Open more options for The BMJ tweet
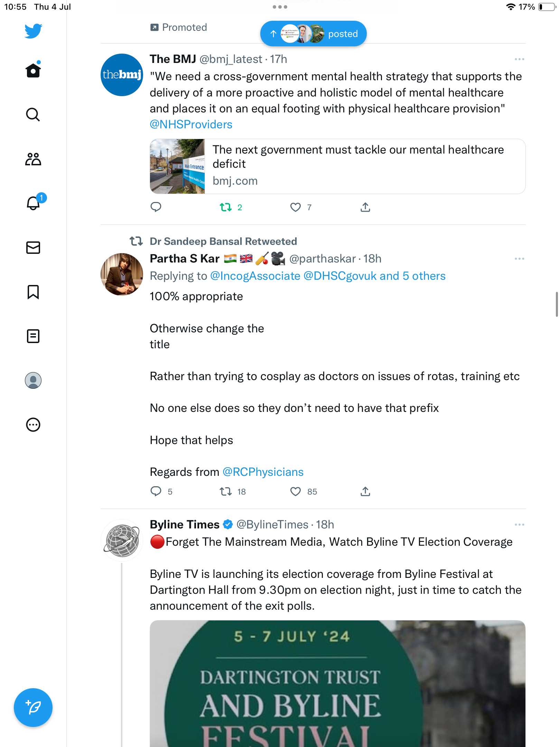Screen dimensions: 560x747 [x=519, y=59]
